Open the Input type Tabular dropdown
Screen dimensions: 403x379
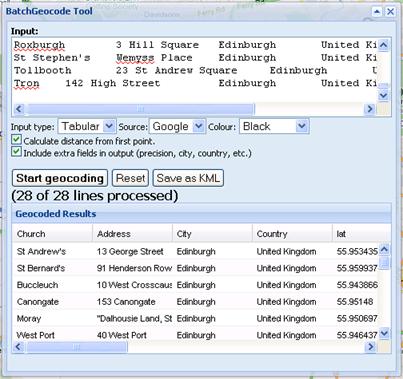[87, 126]
